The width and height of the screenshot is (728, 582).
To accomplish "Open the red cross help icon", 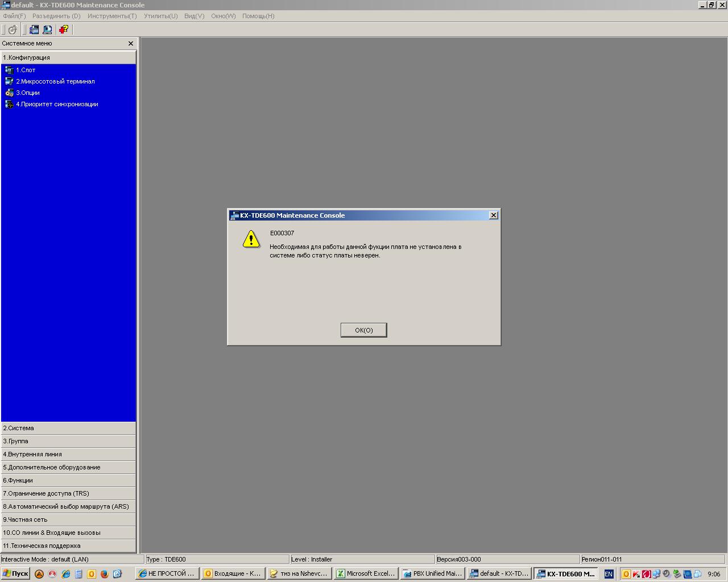I will 63,30.
